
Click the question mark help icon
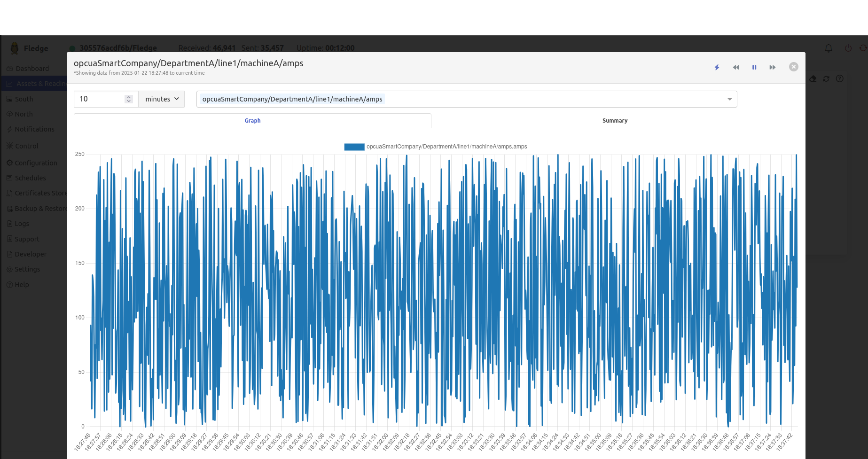click(840, 78)
